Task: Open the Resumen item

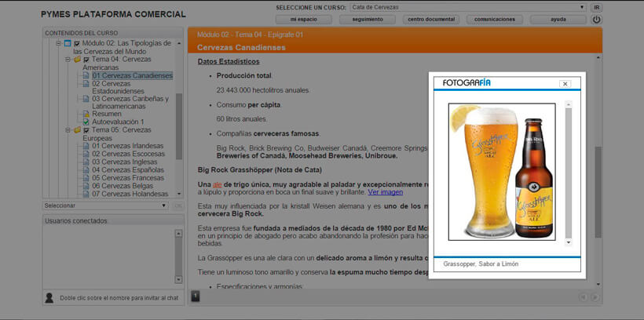Action: pos(106,114)
